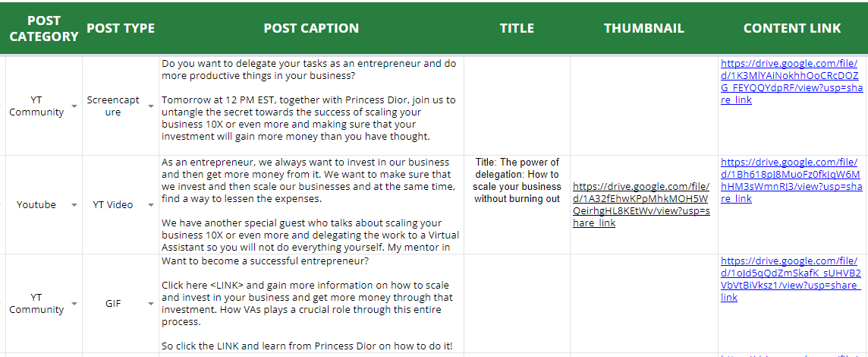This screenshot has width=868, height=357.
Task: Open the Youtube post category dropdown
Action: point(74,205)
